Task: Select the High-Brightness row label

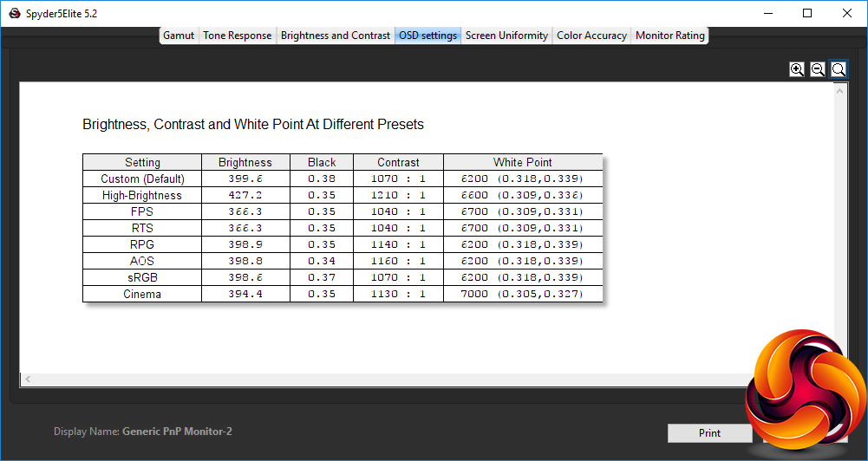Action: (x=142, y=195)
